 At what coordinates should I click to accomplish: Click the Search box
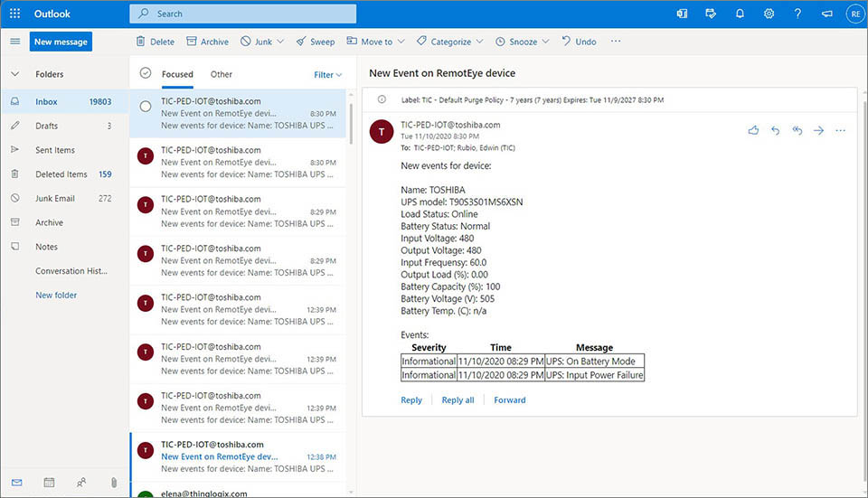pyautogui.click(x=243, y=14)
